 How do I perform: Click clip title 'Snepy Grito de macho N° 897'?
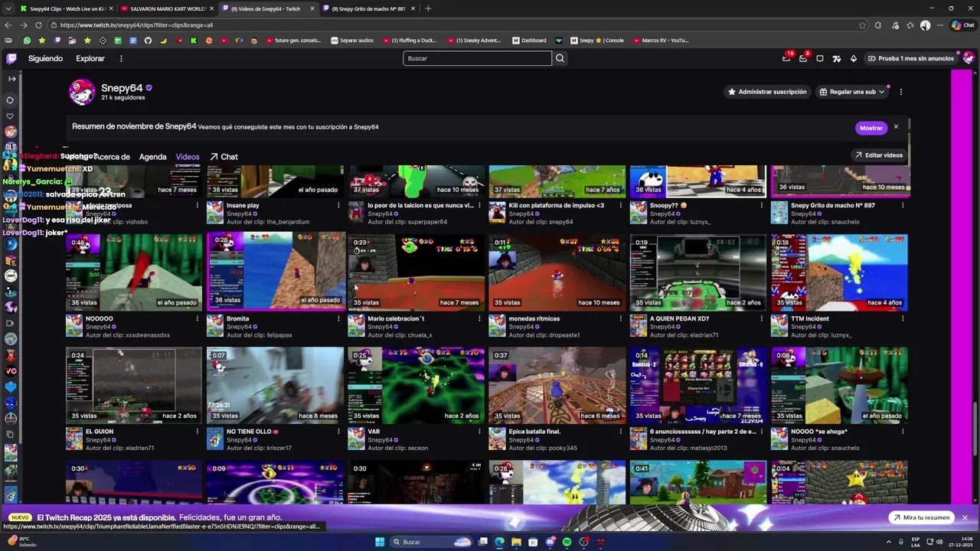833,205
